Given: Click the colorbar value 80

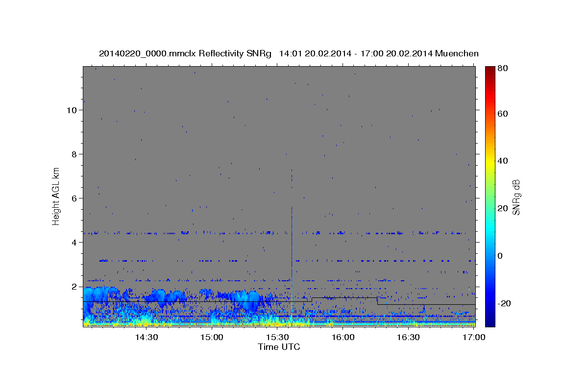Looking at the screenshot, I should pos(502,68).
